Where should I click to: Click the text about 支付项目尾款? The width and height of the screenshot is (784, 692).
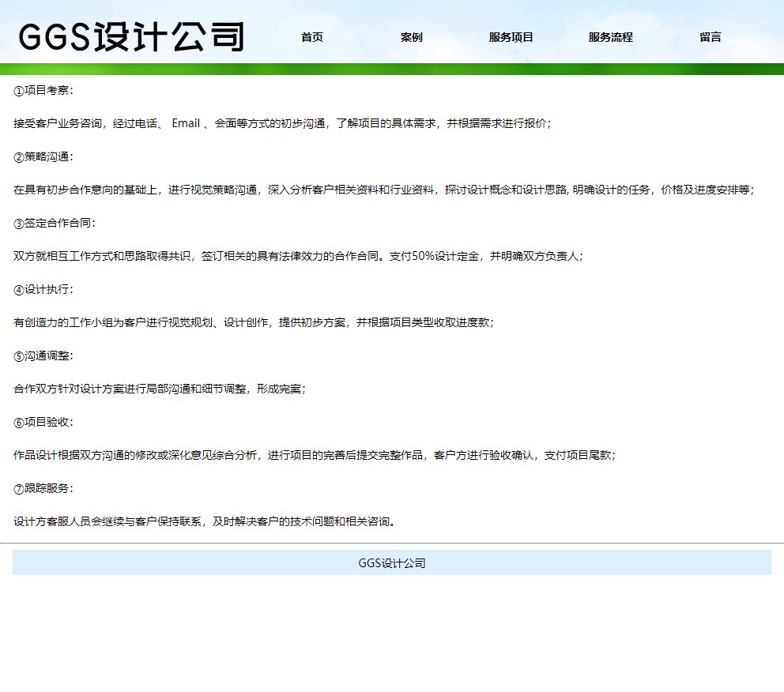(x=315, y=455)
